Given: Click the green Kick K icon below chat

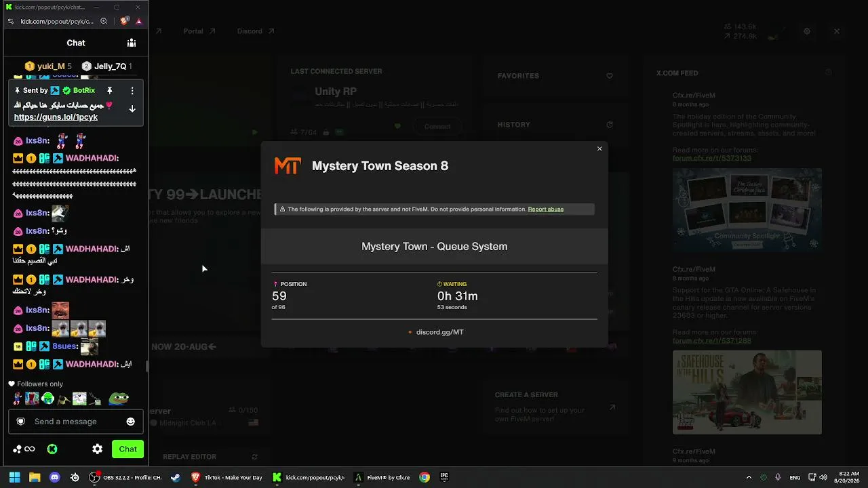Looking at the screenshot, I should (52, 449).
